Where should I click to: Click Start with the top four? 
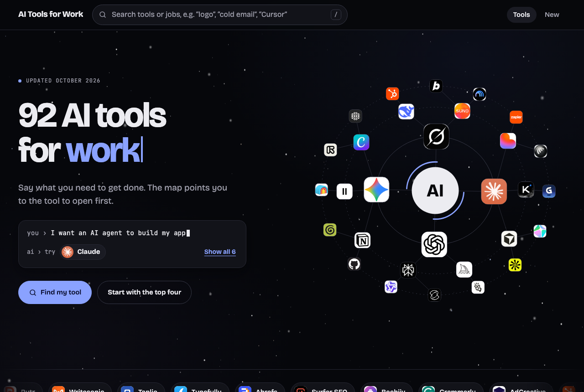(x=144, y=292)
